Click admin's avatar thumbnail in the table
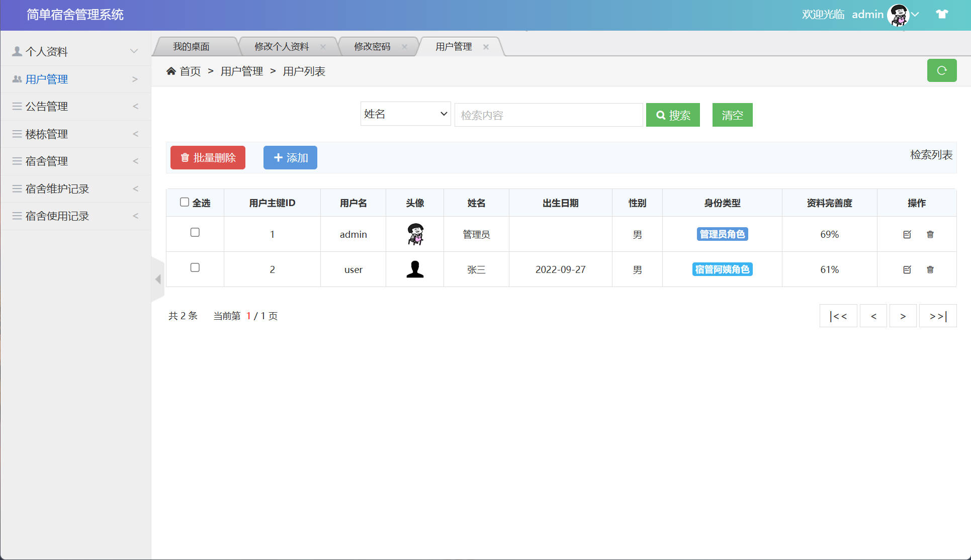Screen dimensions: 971x560 pyautogui.click(x=414, y=234)
